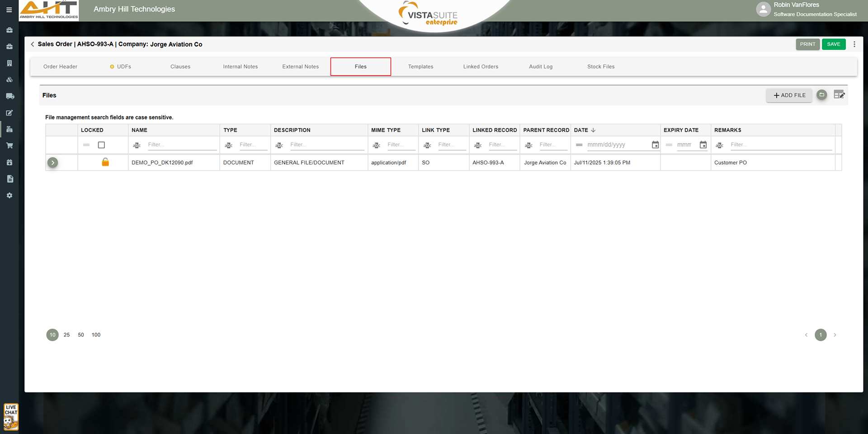Click the building icon in the sidebar
Viewport: 868px width, 434px height.
coord(9,63)
